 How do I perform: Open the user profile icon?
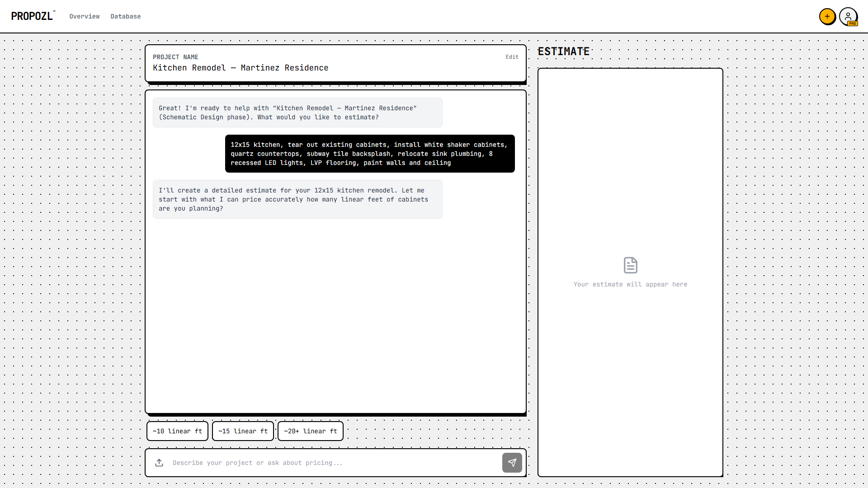848,16
